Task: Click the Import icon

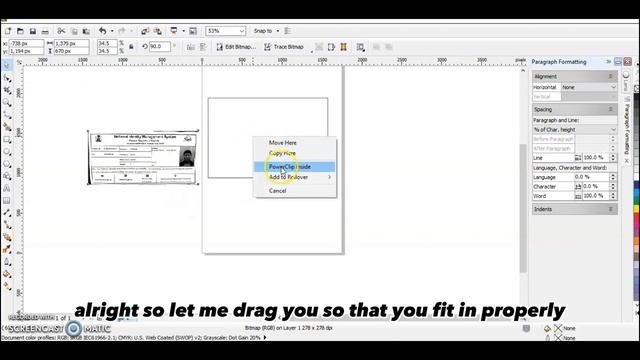Action: click(145, 31)
